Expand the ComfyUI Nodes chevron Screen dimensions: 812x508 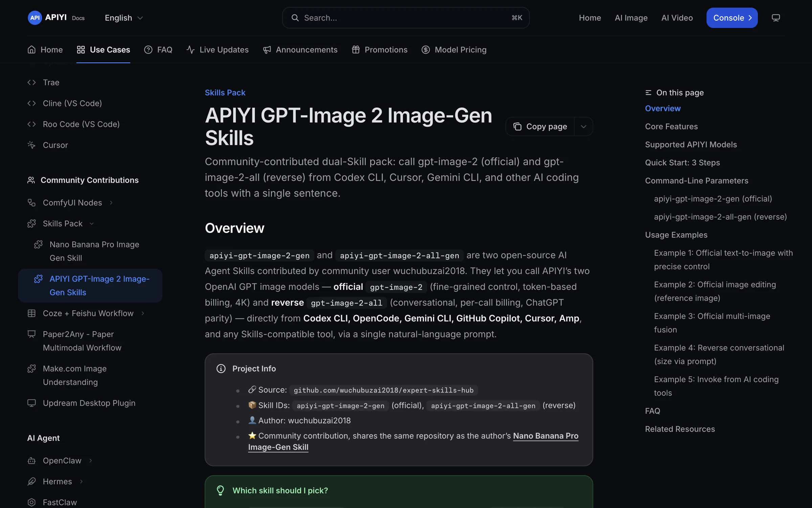(111, 203)
